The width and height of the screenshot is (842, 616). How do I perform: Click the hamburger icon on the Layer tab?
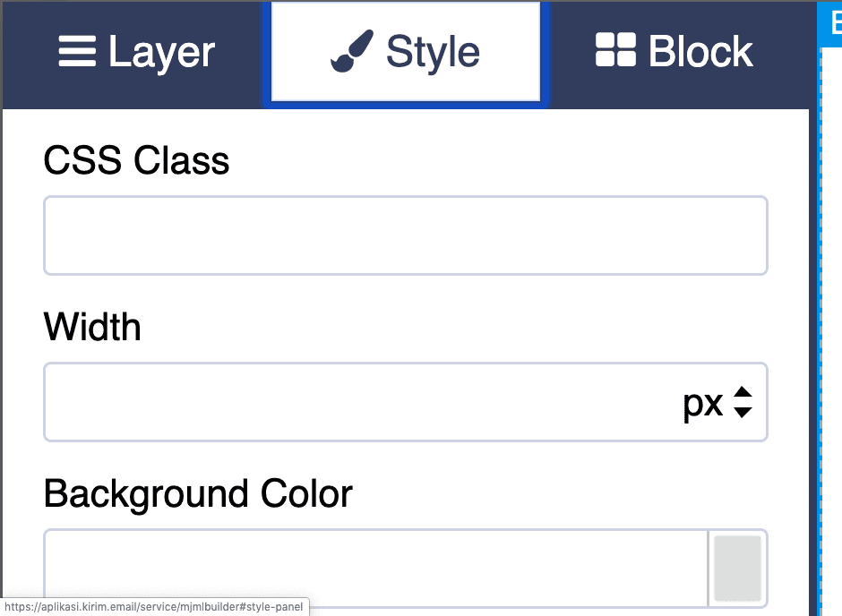(x=77, y=51)
